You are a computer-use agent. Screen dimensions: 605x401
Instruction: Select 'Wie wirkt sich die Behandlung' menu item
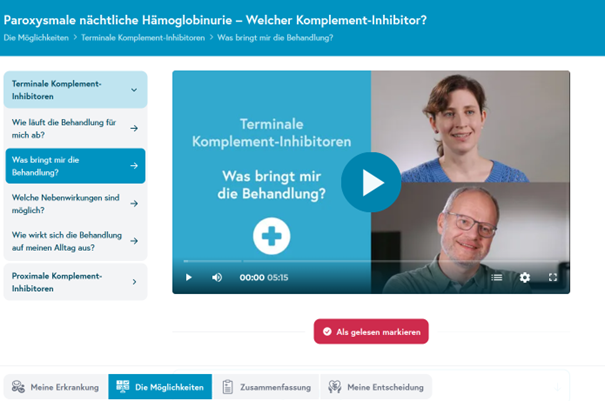click(x=76, y=241)
